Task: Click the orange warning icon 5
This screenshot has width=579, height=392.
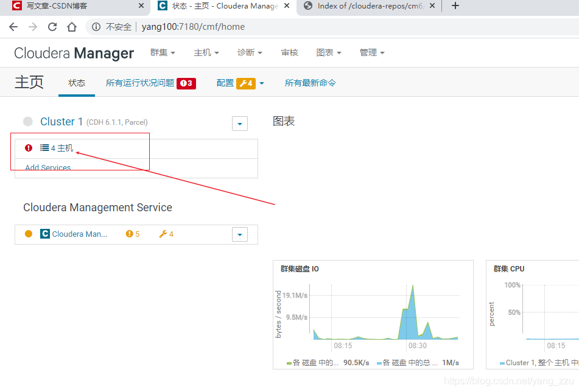Action: (129, 234)
